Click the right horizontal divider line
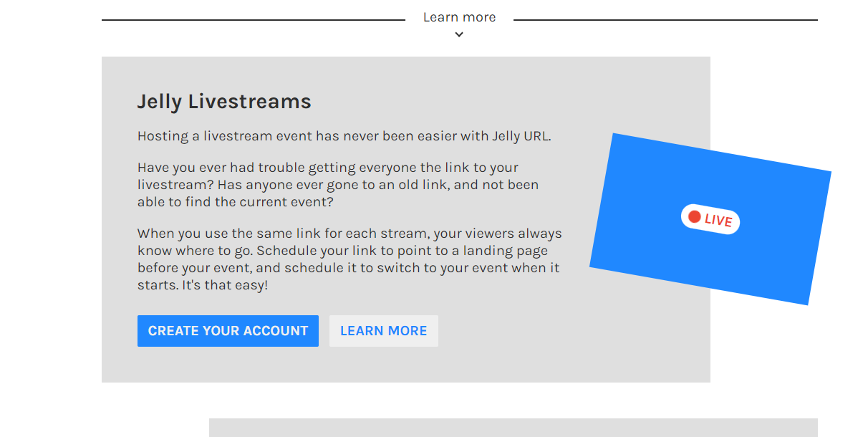868x437 pixels. (x=665, y=20)
